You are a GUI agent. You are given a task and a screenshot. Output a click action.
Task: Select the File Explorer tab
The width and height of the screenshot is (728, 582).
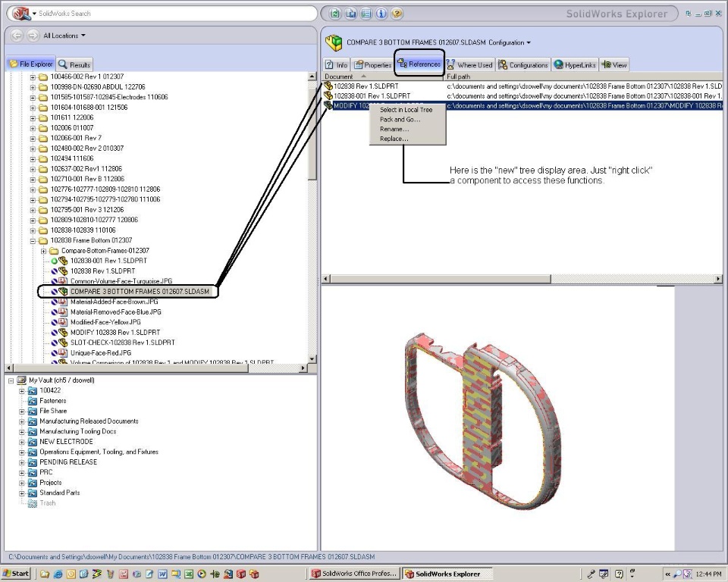[x=31, y=64]
